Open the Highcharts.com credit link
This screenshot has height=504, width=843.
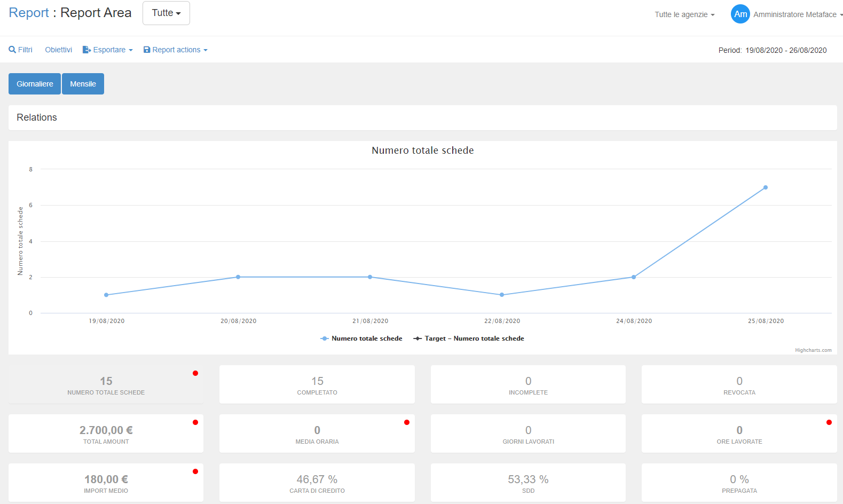coord(813,350)
